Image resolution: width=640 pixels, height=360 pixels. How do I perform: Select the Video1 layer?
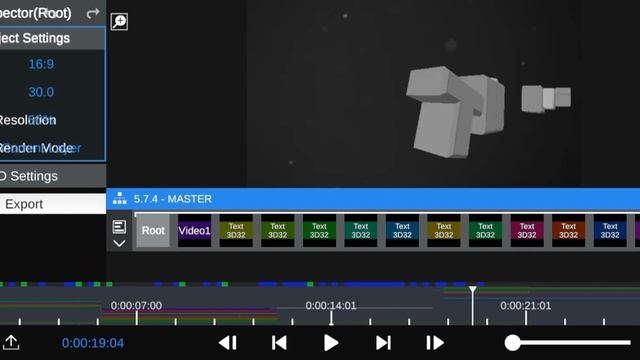pyautogui.click(x=194, y=231)
